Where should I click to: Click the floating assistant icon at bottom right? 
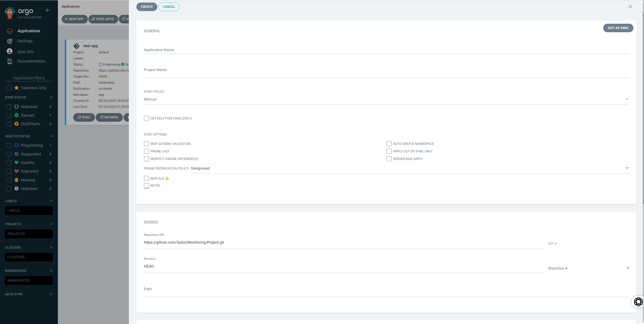638,302
